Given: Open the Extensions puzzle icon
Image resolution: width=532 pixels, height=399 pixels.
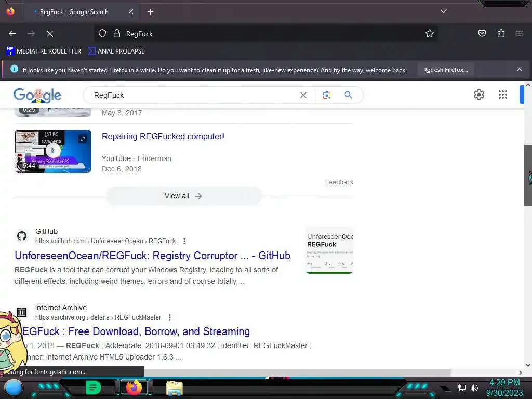Looking at the screenshot, I should (501, 34).
